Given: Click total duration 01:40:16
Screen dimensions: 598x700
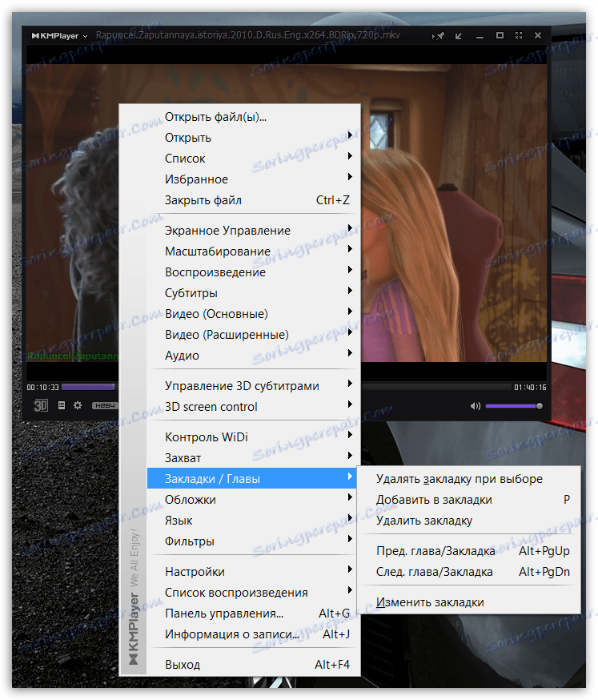Looking at the screenshot, I should coord(530,387).
